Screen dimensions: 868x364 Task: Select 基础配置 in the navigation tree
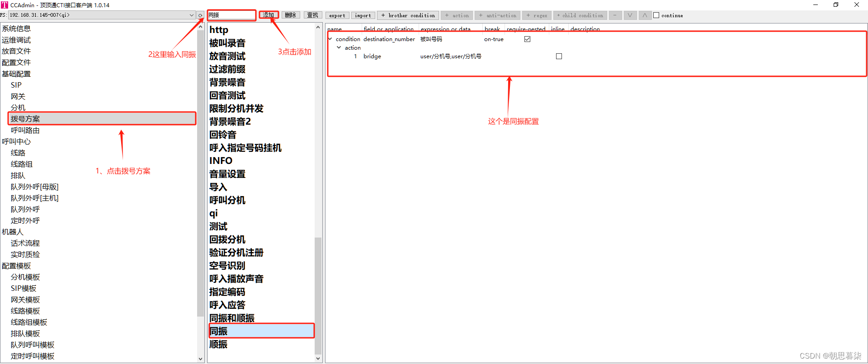[16, 74]
